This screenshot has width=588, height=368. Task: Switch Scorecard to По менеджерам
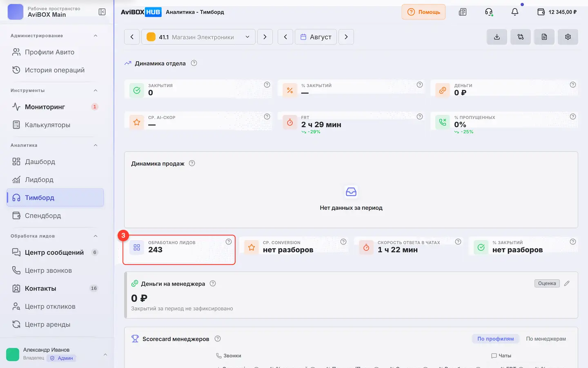tap(546, 339)
